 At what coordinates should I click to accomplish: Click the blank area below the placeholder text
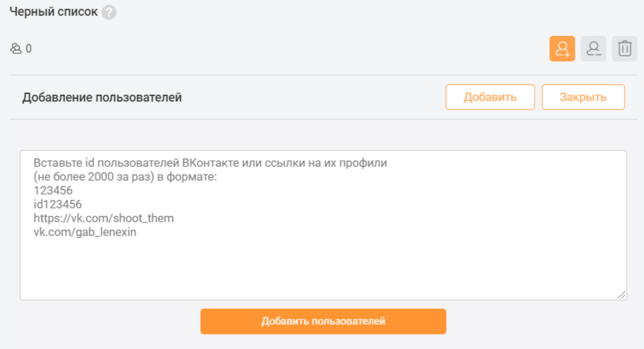point(323,267)
